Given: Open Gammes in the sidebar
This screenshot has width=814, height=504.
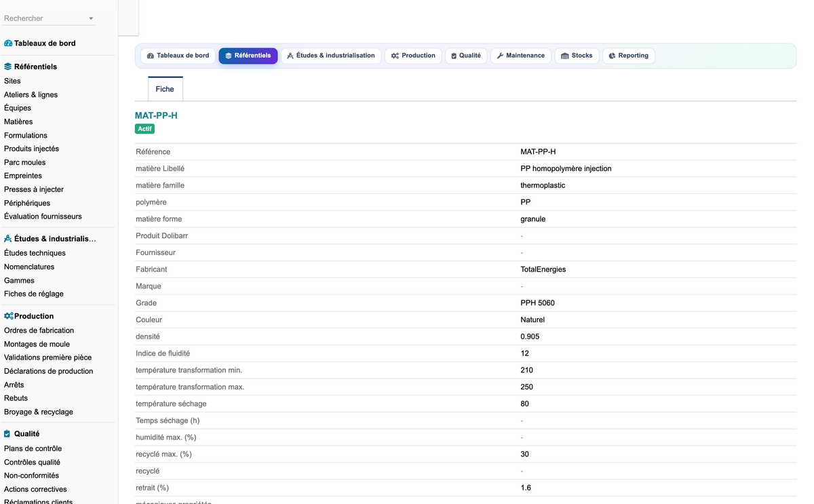Looking at the screenshot, I should 19,280.
